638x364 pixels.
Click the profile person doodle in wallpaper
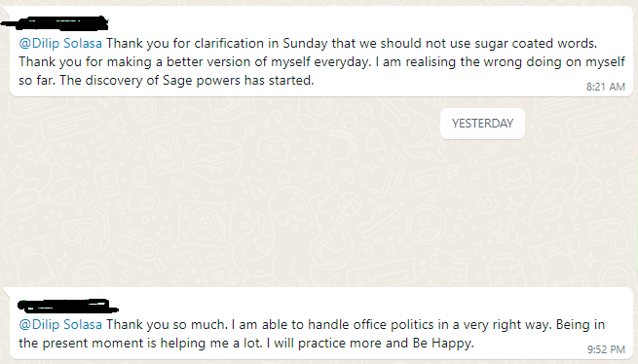click(x=426, y=224)
